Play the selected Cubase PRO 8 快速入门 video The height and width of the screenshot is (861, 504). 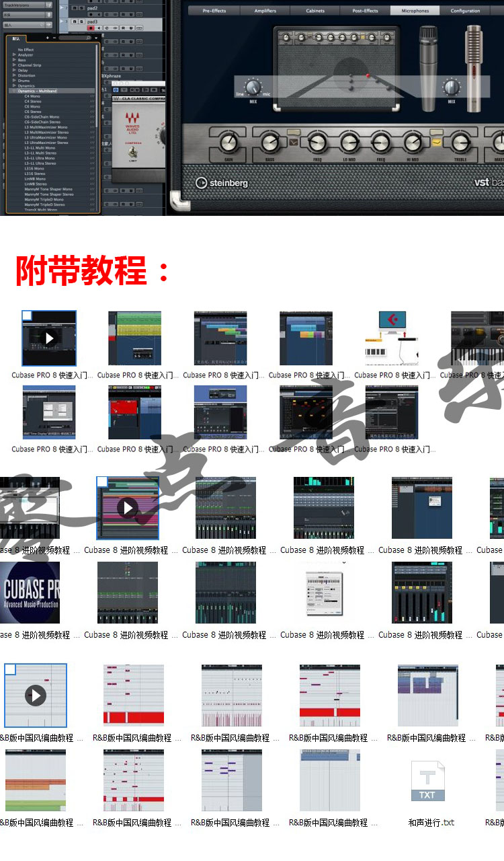pos(49,338)
